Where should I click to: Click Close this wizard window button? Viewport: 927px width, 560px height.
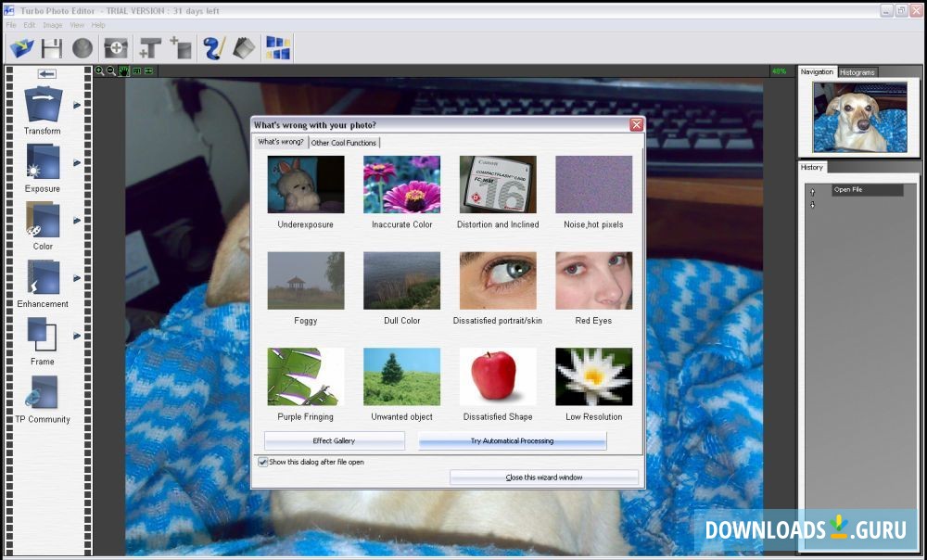tap(544, 477)
